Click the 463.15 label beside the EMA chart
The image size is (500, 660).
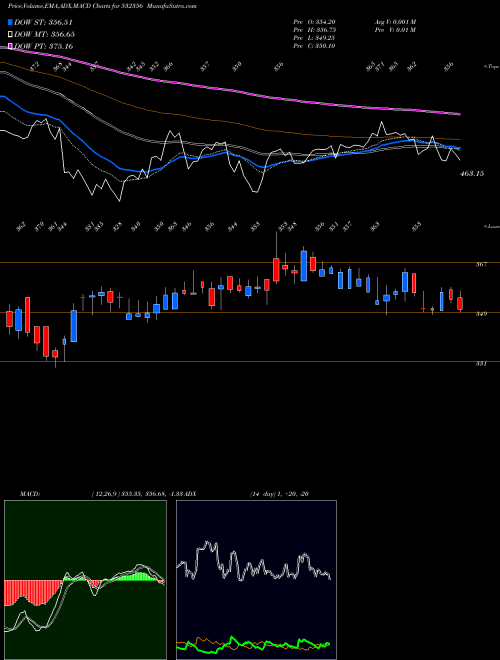[x=471, y=173]
